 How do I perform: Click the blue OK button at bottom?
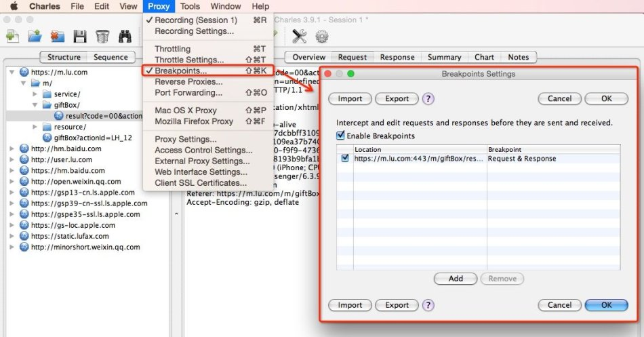[x=606, y=305]
